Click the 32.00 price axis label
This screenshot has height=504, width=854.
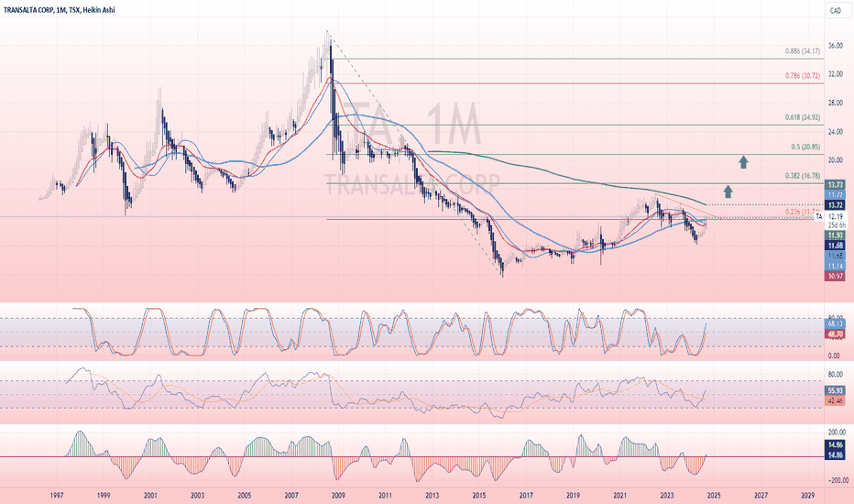836,74
